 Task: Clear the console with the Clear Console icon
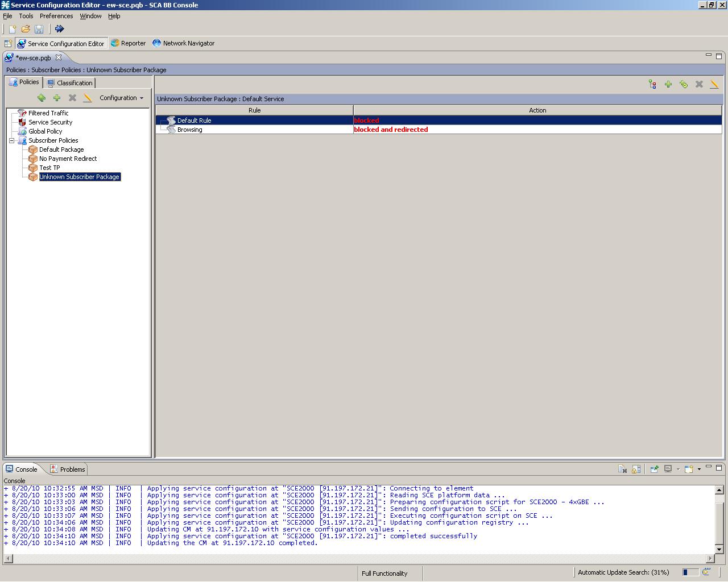coord(622,469)
